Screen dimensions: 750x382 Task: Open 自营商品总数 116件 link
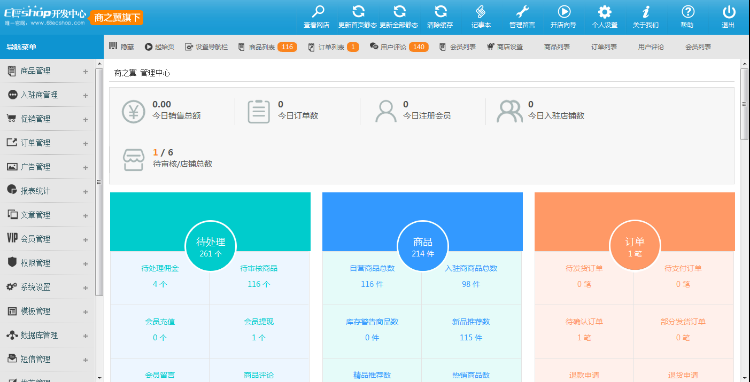[372, 276]
